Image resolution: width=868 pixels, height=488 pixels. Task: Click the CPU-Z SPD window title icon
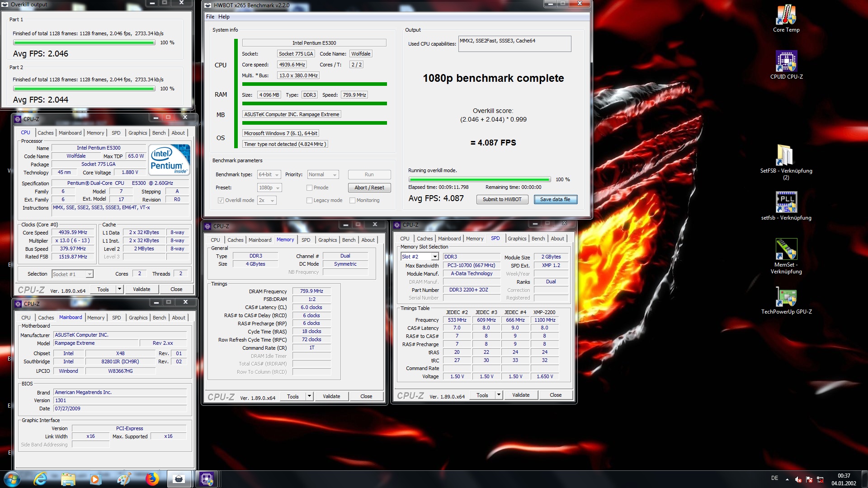(x=397, y=225)
